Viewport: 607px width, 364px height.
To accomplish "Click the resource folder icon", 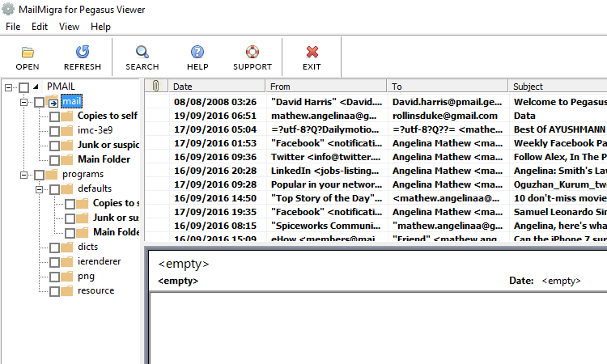I will tap(66, 291).
